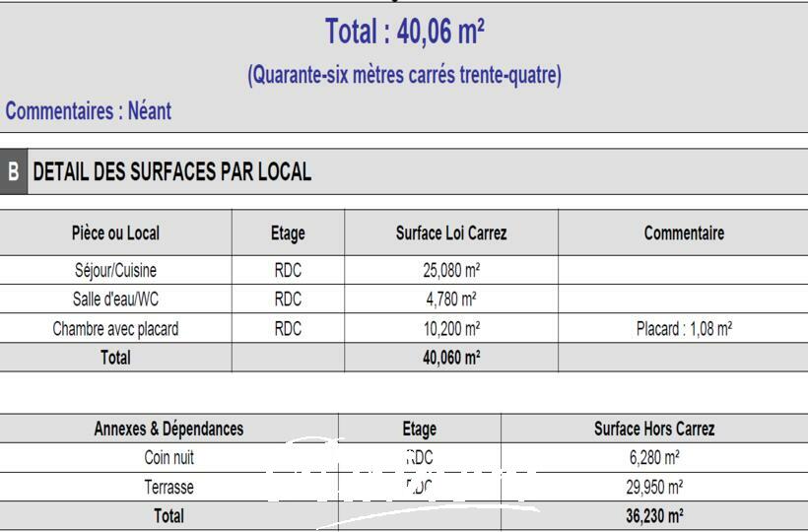Click the 'Surface Hors Carrez' header
This screenshot has height=532, width=808.
pos(654,429)
